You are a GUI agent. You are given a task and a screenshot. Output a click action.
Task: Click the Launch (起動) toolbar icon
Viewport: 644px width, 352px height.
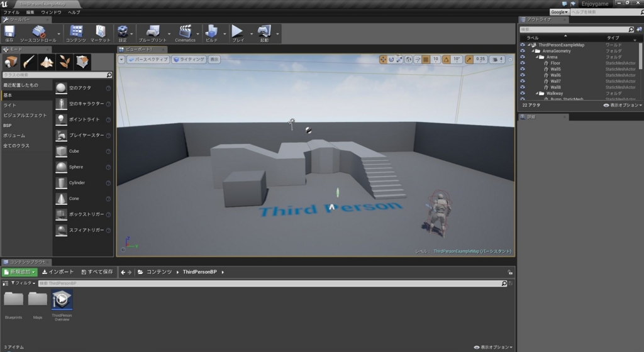pyautogui.click(x=264, y=33)
